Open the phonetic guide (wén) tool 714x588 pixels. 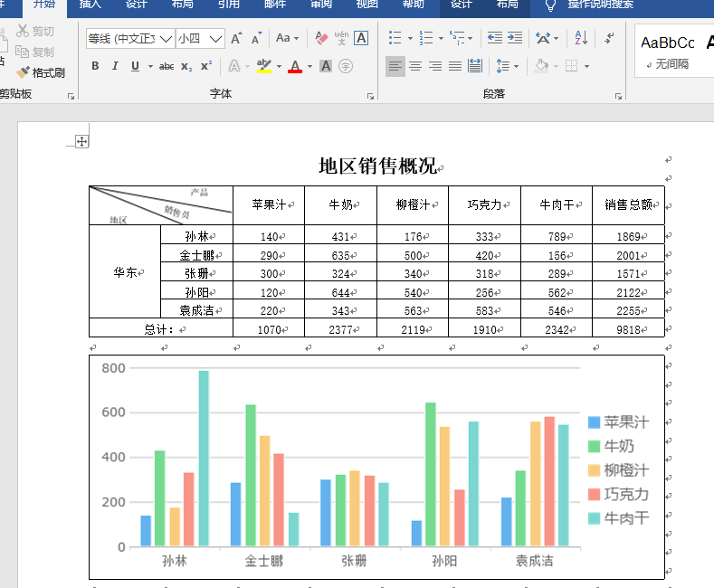(x=341, y=38)
